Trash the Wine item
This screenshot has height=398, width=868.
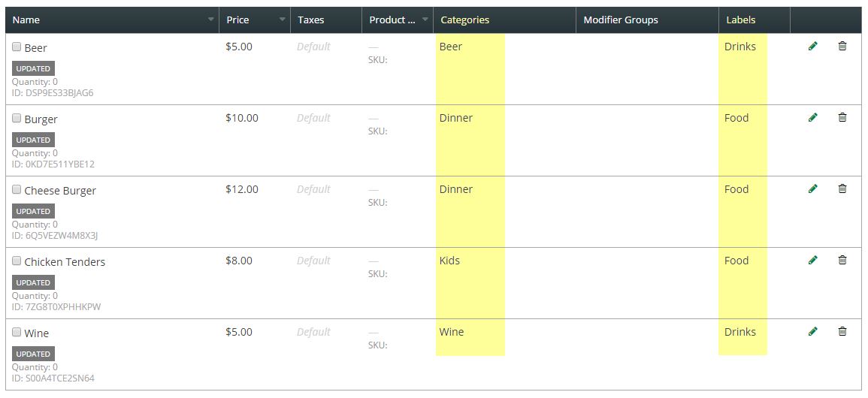(842, 332)
